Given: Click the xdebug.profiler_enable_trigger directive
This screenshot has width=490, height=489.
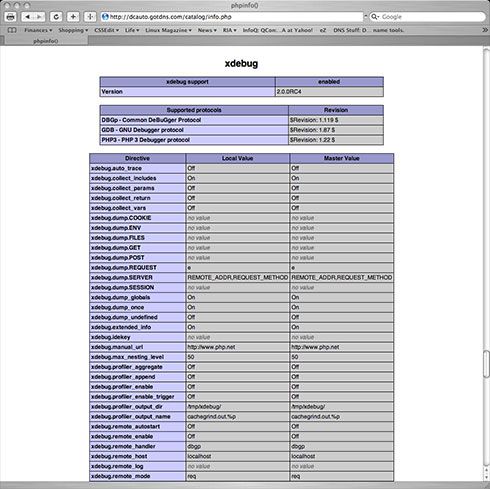Looking at the screenshot, I should coord(133,397).
